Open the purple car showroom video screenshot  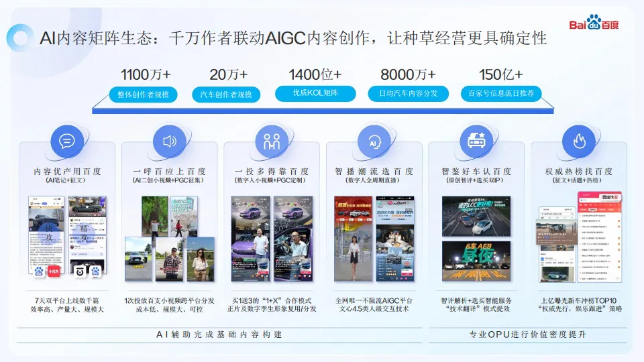[x=251, y=239]
